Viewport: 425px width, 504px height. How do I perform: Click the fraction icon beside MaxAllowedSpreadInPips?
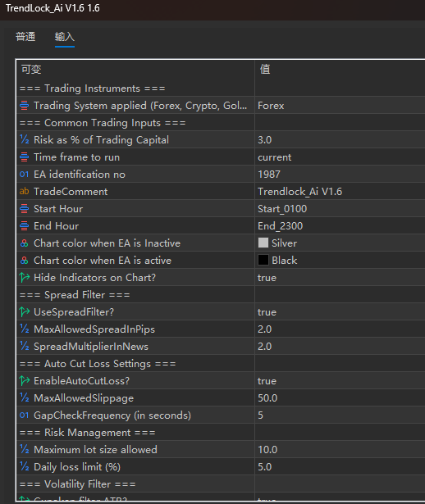click(x=24, y=329)
